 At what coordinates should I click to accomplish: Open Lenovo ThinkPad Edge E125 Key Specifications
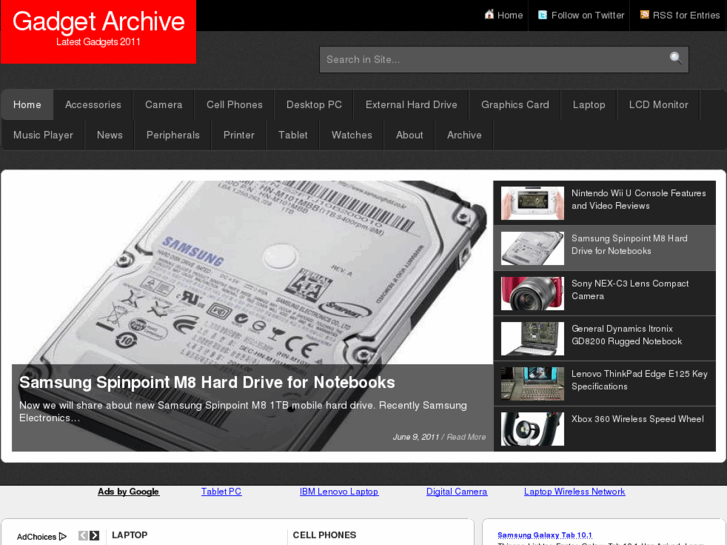click(639, 380)
